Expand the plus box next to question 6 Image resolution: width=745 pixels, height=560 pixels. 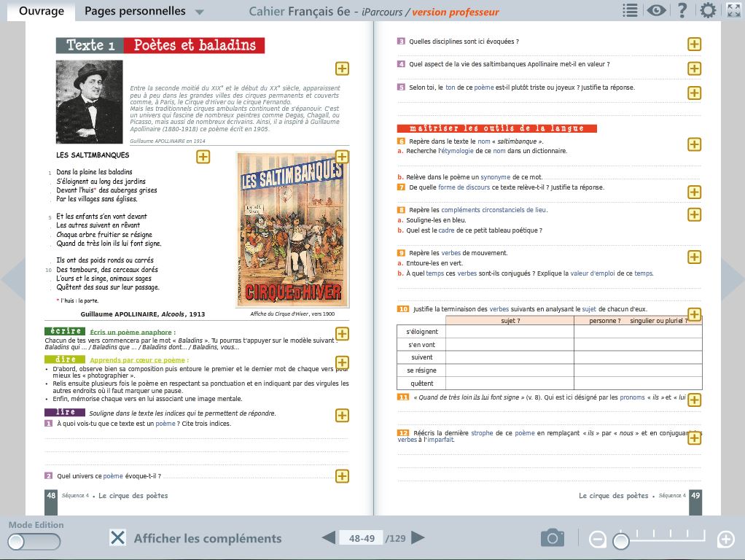[695, 144]
